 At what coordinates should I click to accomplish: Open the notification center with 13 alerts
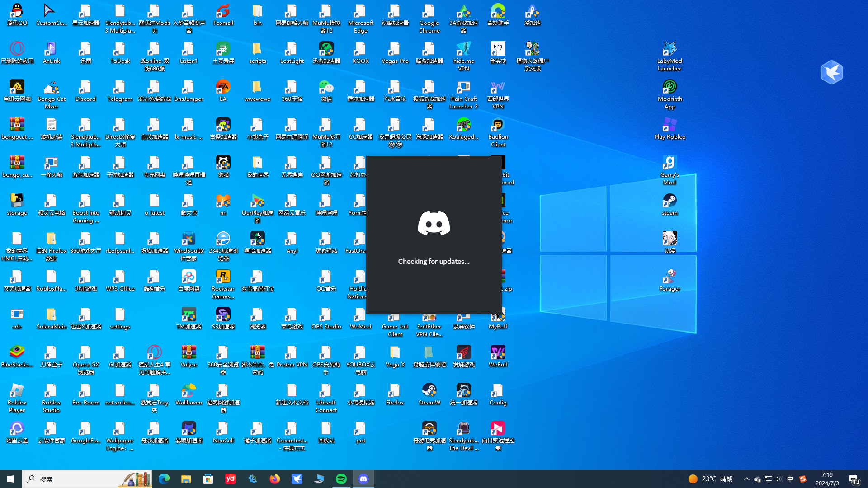[x=854, y=479]
